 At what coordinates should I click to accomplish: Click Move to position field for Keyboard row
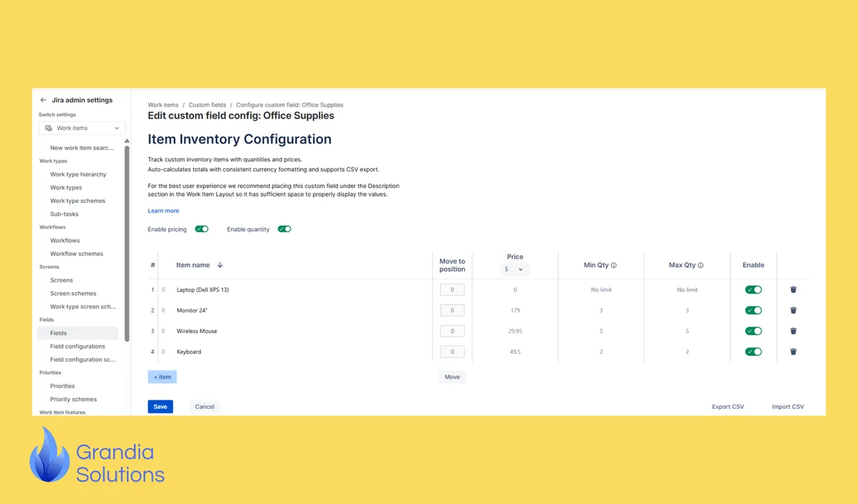[452, 352]
